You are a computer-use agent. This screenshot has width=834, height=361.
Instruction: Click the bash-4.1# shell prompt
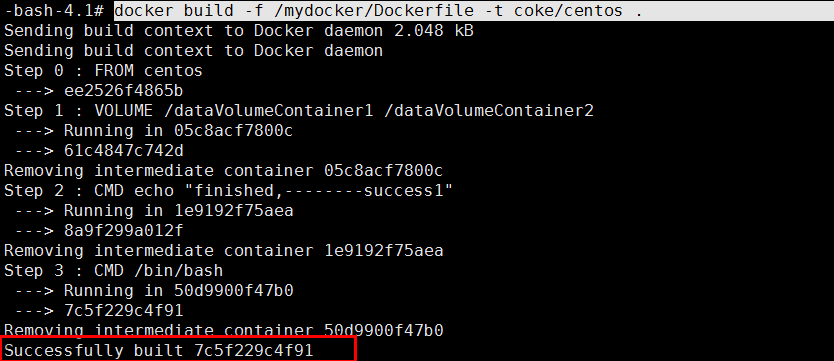point(57,11)
